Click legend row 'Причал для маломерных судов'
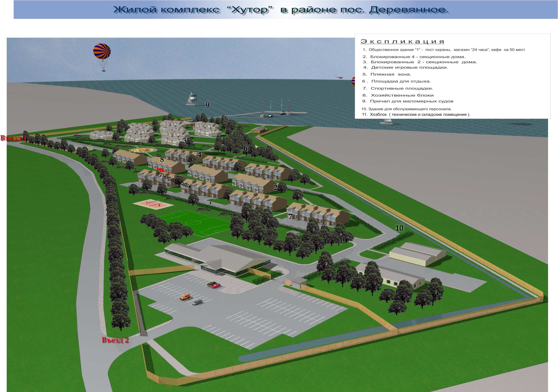Image resolution: width=558 pixels, height=392 pixels. click(408, 101)
